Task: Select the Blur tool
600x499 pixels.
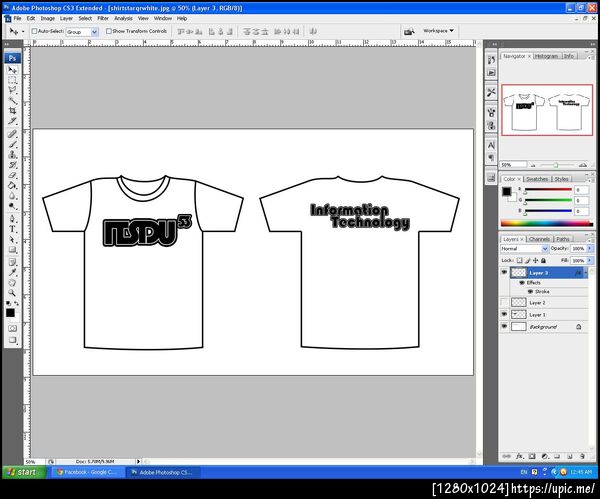Action: click(12, 196)
